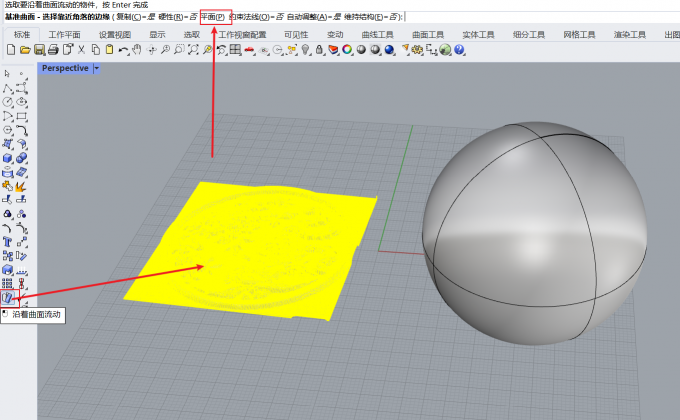Click the 约束法线(O) command option
This screenshot has width=680, height=420.
pyautogui.click(x=250, y=17)
